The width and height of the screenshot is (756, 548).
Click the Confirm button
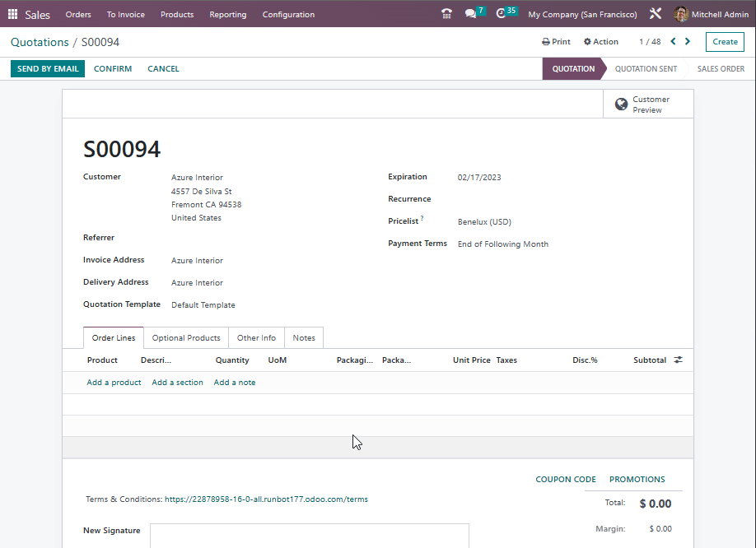coord(113,68)
